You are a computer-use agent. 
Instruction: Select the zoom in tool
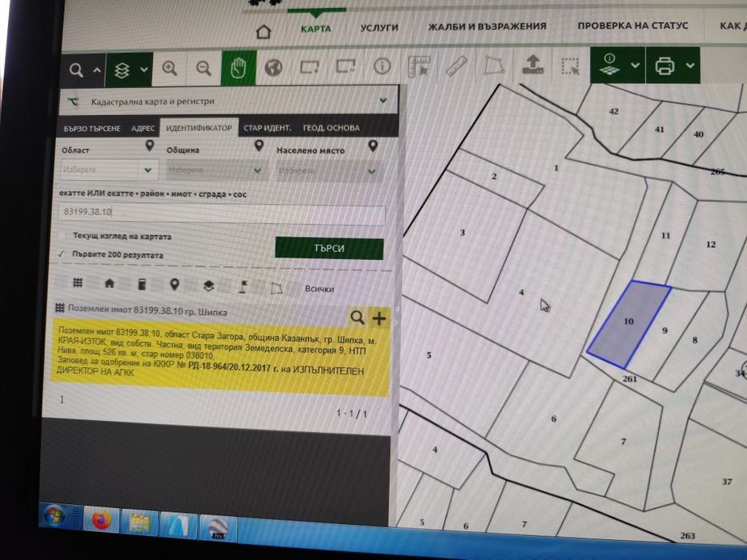[x=170, y=69]
